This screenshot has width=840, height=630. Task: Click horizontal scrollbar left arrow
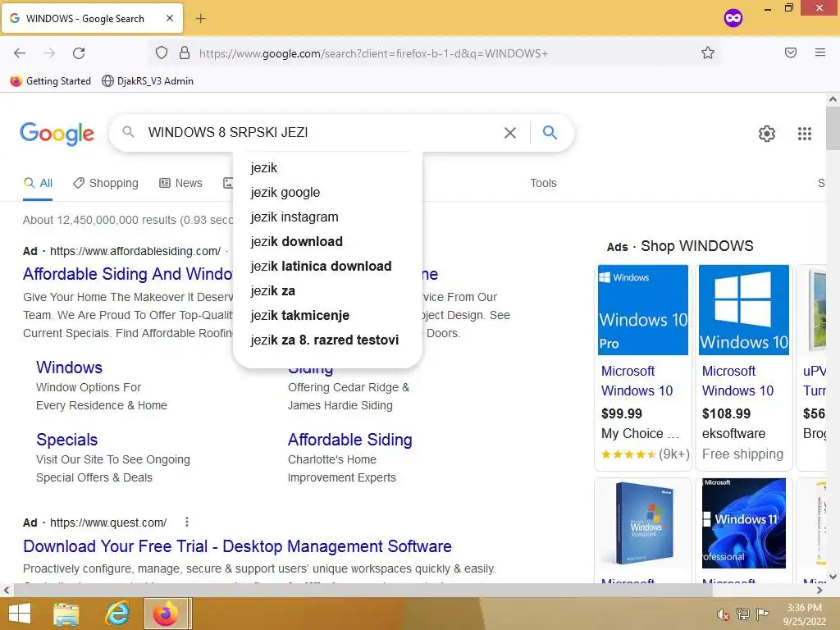point(6,590)
